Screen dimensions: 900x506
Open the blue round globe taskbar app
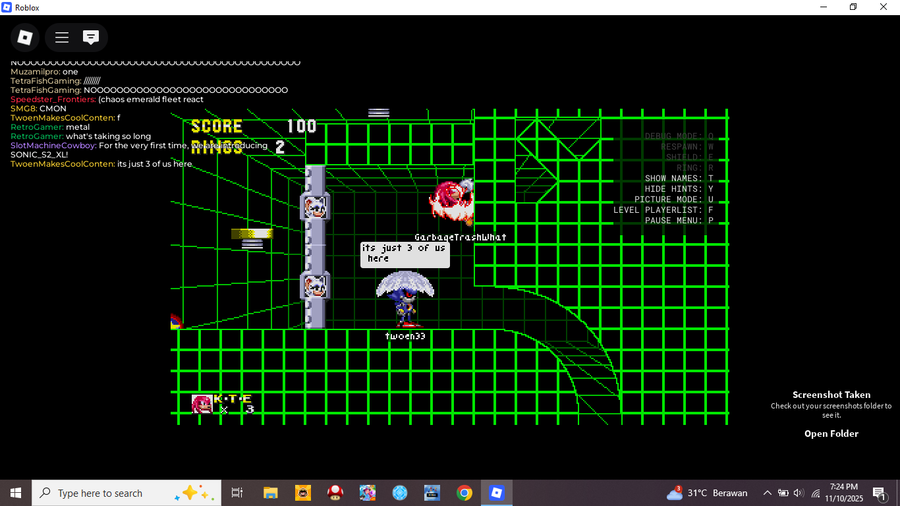[400, 493]
